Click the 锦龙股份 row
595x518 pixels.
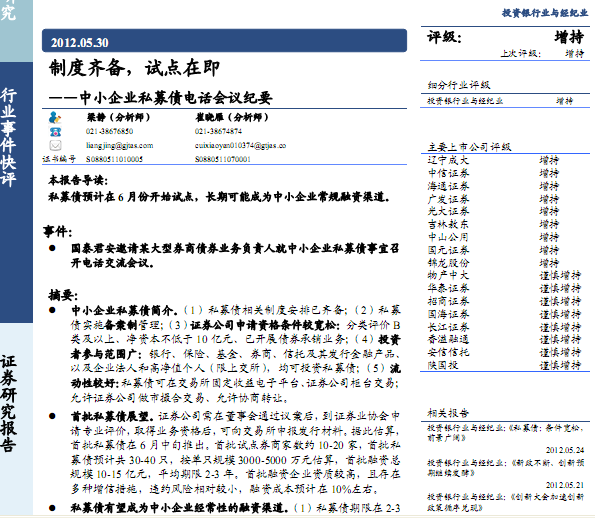coord(505,263)
